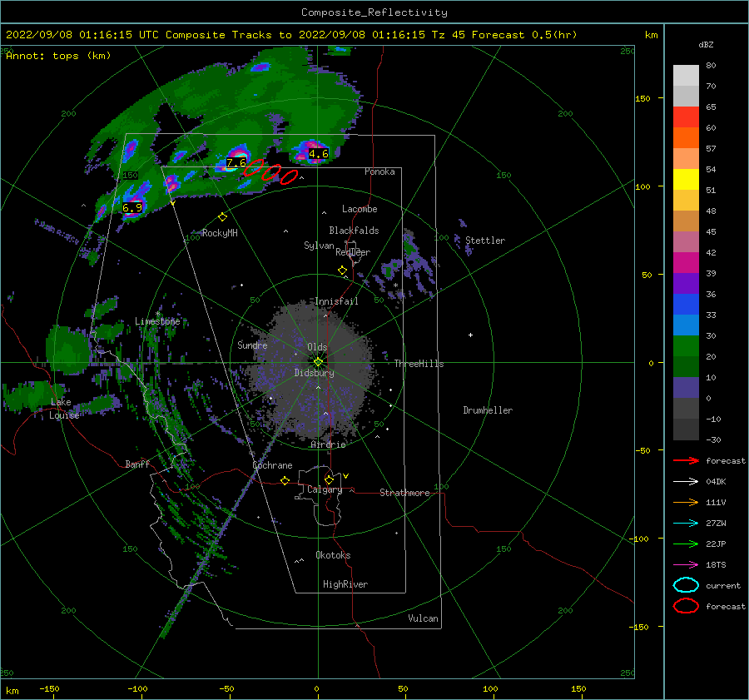This screenshot has width=749, height=700.
Task: Click the yellow 51 dBZ color swatch
Action: 686,180
